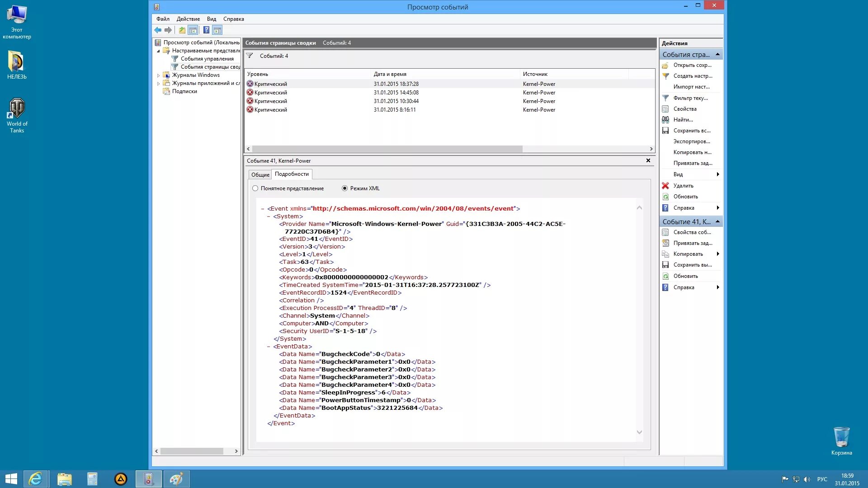Click the Сохранить вс... floppy disk icon

click(665, 131)
